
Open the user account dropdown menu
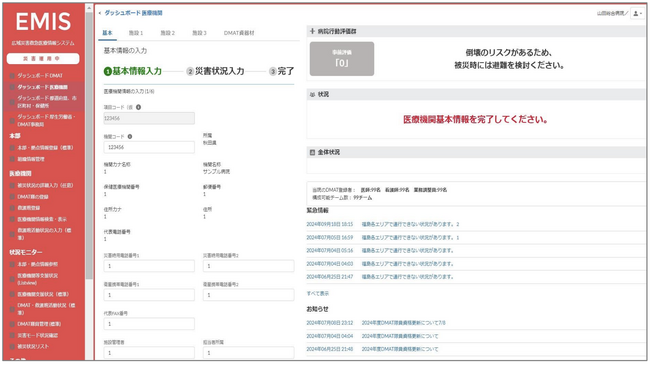(x=637, y=13)
